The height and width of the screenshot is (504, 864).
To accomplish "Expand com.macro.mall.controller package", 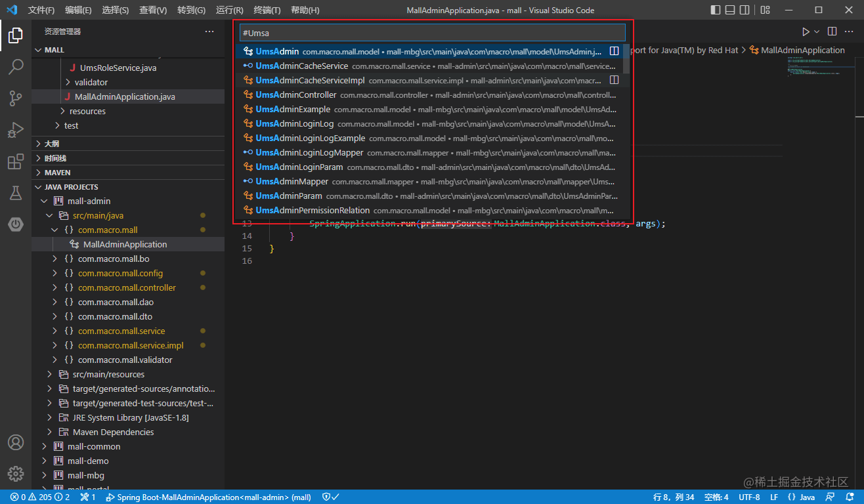I will [128, 287].
